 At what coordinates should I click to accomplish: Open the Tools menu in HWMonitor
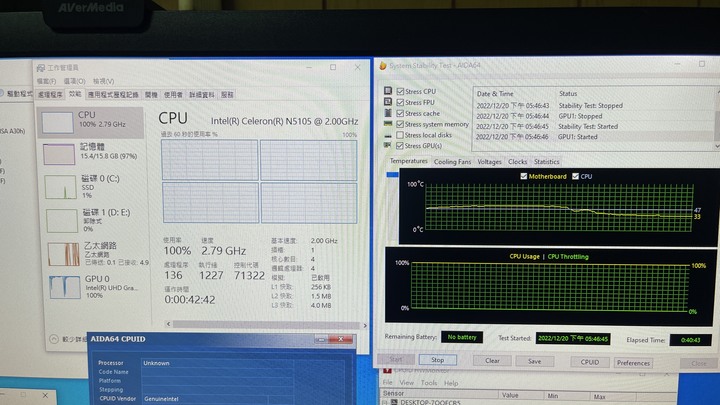pyautogui.click(x=429, y=382)
